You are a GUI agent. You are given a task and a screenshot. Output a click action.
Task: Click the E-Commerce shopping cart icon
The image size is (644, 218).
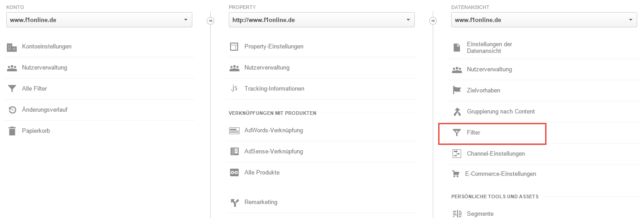(x=456, y=174)
